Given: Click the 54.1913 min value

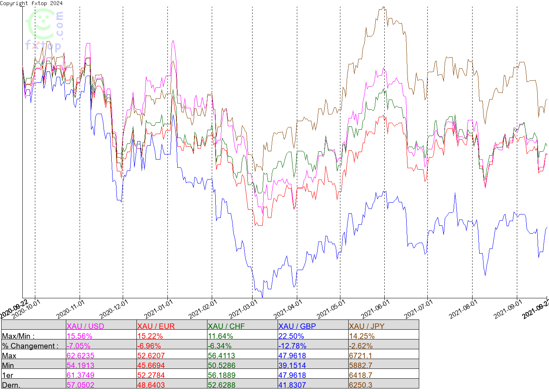Looking at the screenshot, I should click(80, 365).
